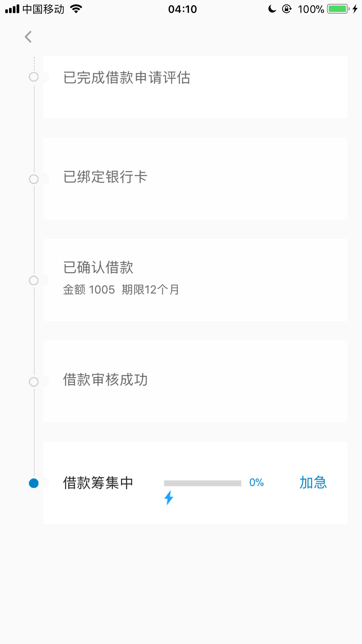The width and height of the screenshot is (362, 644).
Task: Select the blue active 借款筹集中 marker
Action: 34,483
